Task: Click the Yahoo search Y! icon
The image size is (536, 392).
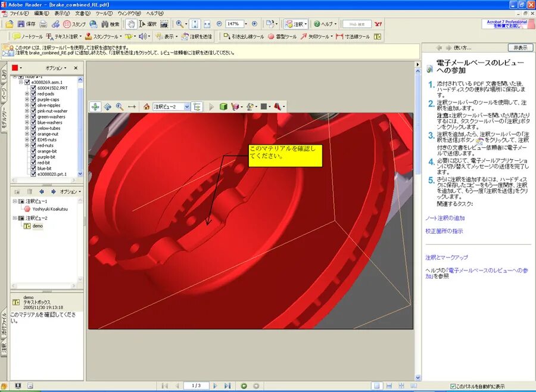Action: pyautogui.click(x=378, y=24)
